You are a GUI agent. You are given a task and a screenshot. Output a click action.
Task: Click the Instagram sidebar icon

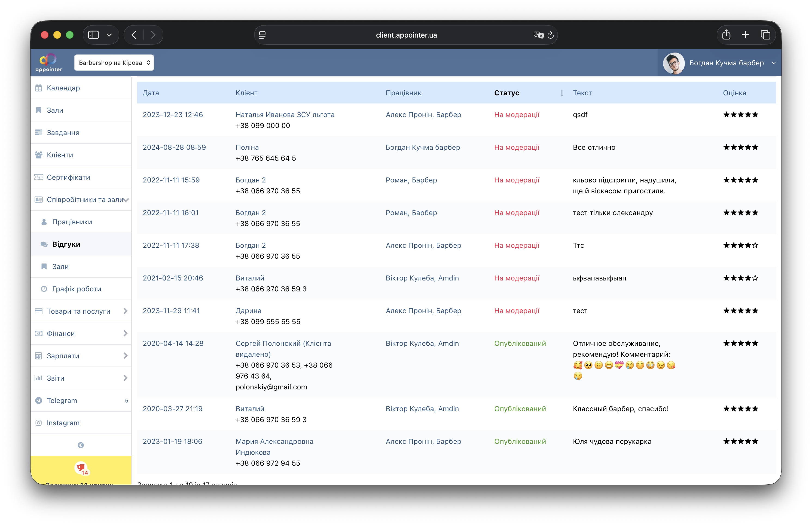pos(39,423)
